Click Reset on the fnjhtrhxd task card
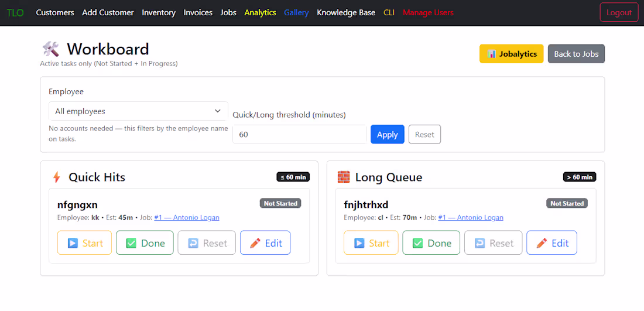Viewport: 644px width, 311px height. [494, 243]
